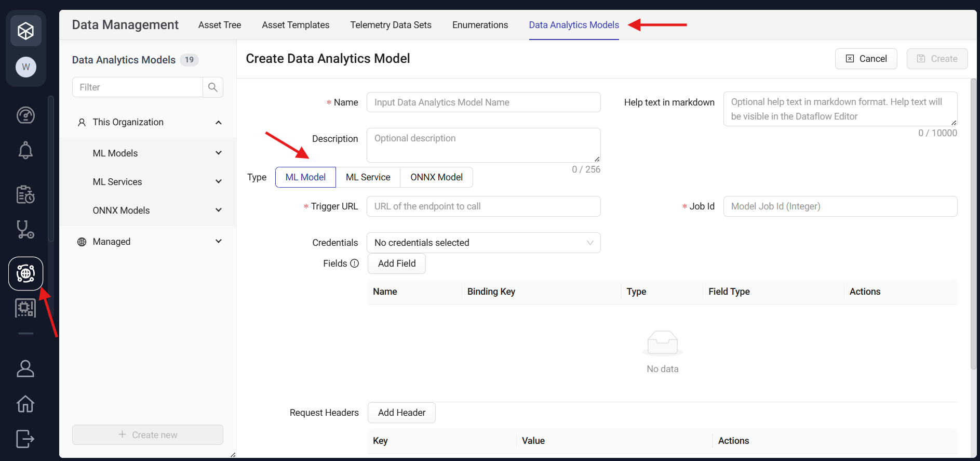Open the user profile icon in sidebar

click(25, 368)
